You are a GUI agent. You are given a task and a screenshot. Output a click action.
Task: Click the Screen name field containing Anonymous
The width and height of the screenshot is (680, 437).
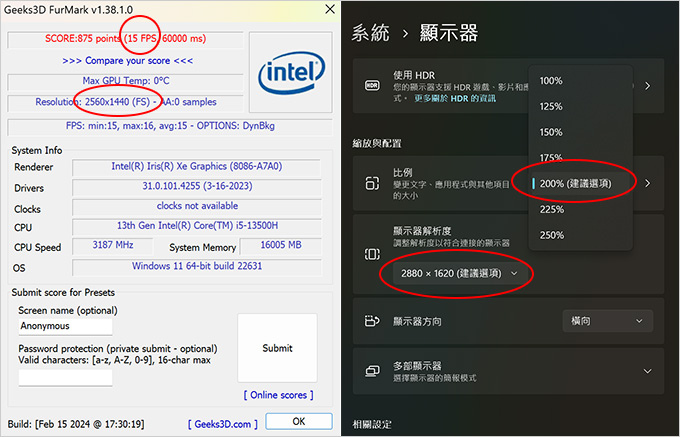(65, 326)
